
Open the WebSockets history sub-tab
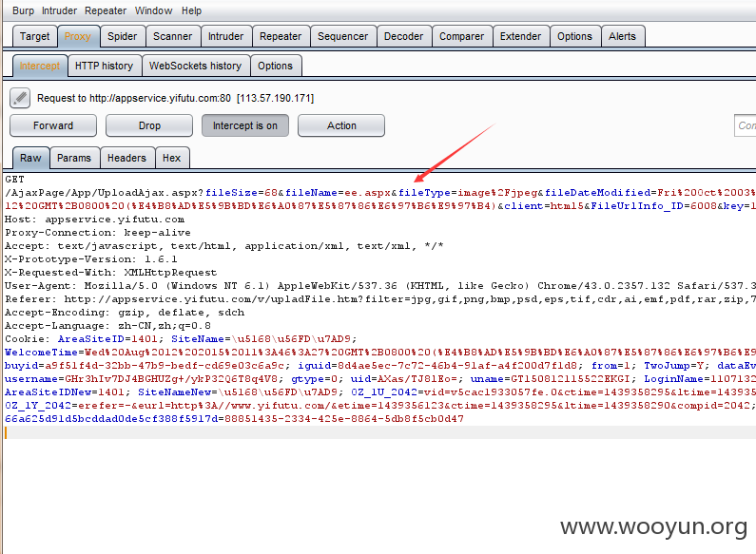pos(195,66)
